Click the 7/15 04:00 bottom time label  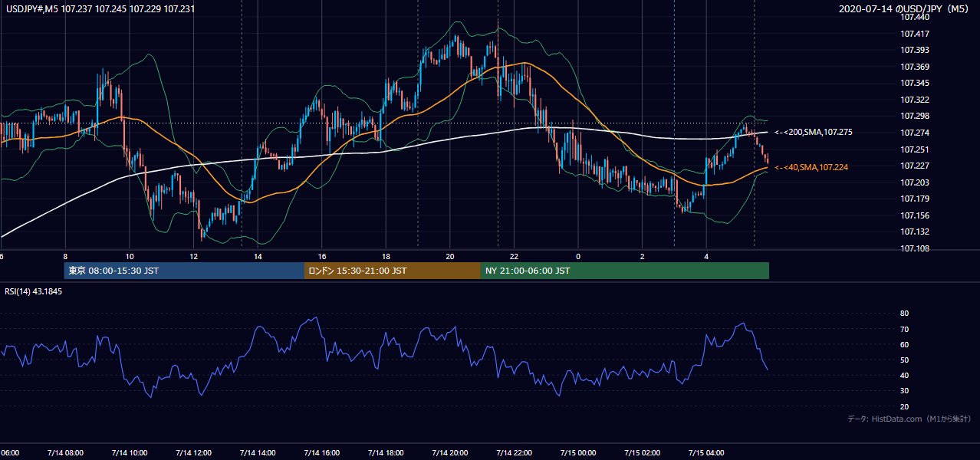[x=706, y=452]
